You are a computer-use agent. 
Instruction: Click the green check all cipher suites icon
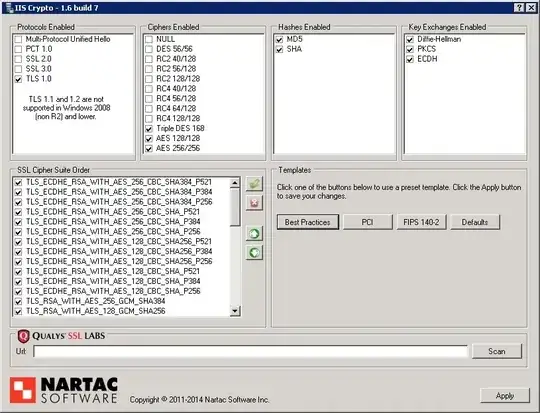[x=254, y=184]
